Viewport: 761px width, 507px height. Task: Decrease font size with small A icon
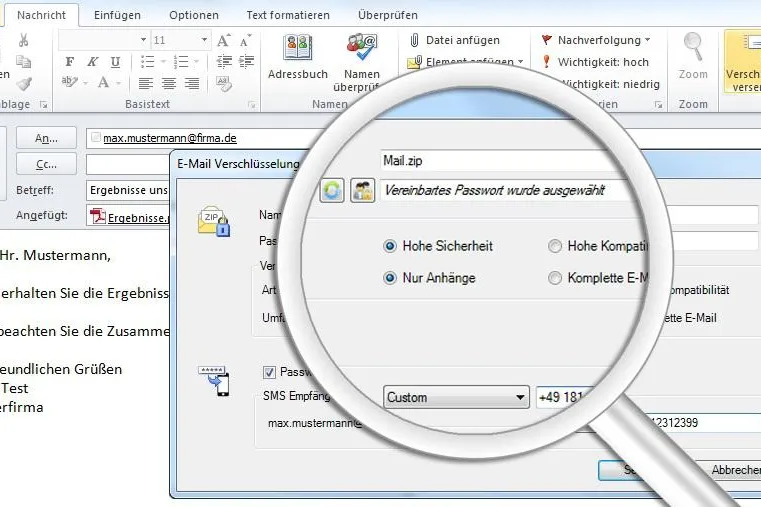coord(246,40)
